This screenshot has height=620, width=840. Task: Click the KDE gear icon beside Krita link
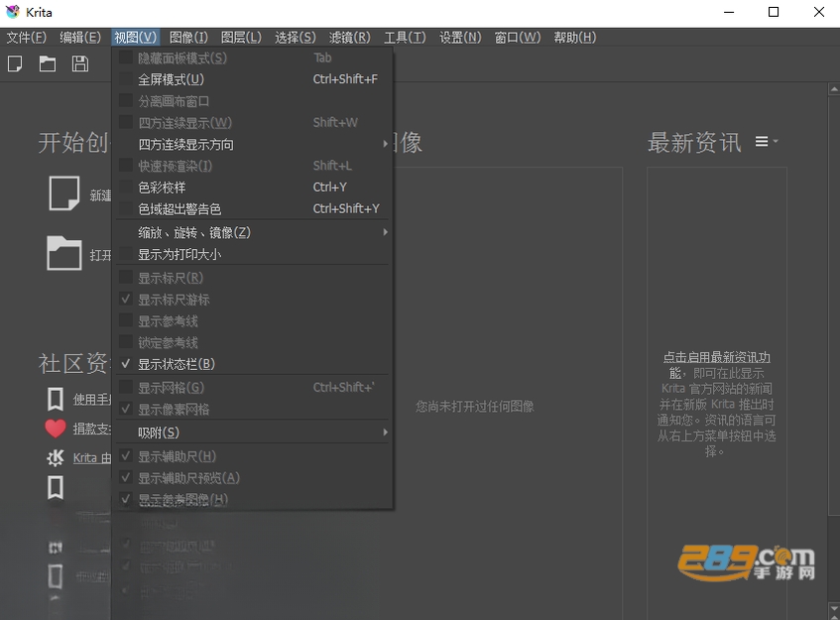click(x=56, y=457)
